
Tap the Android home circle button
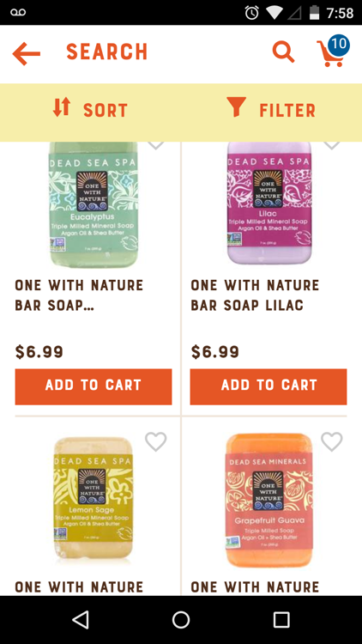point(181,620)
